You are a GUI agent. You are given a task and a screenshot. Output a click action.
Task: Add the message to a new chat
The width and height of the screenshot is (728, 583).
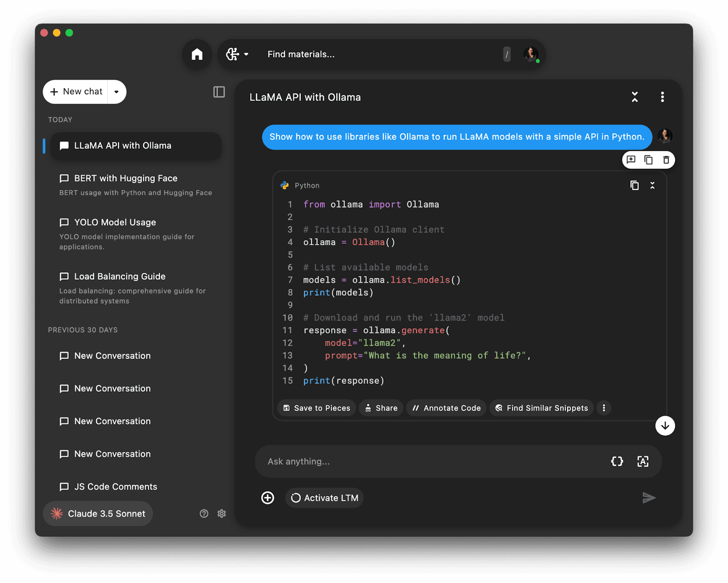click(x=631, y=160)
